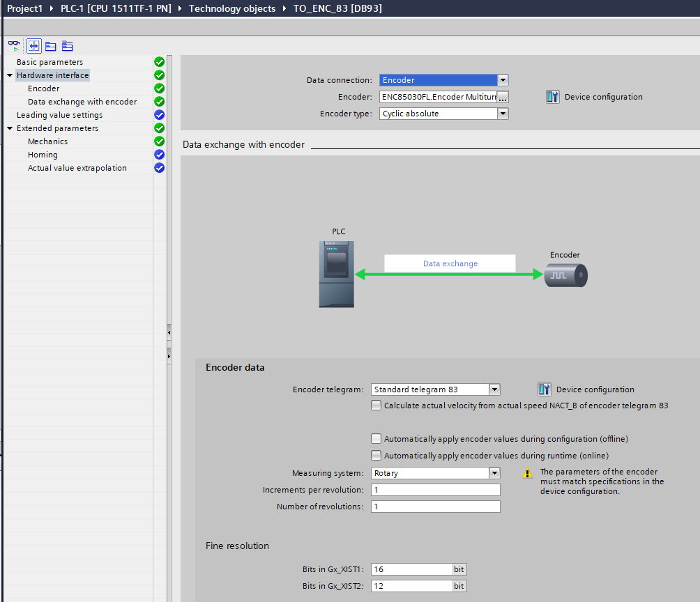Open the Encoder type dropdown
The image size is (700, 602).
pyautogui.click(x=503, y=114)
